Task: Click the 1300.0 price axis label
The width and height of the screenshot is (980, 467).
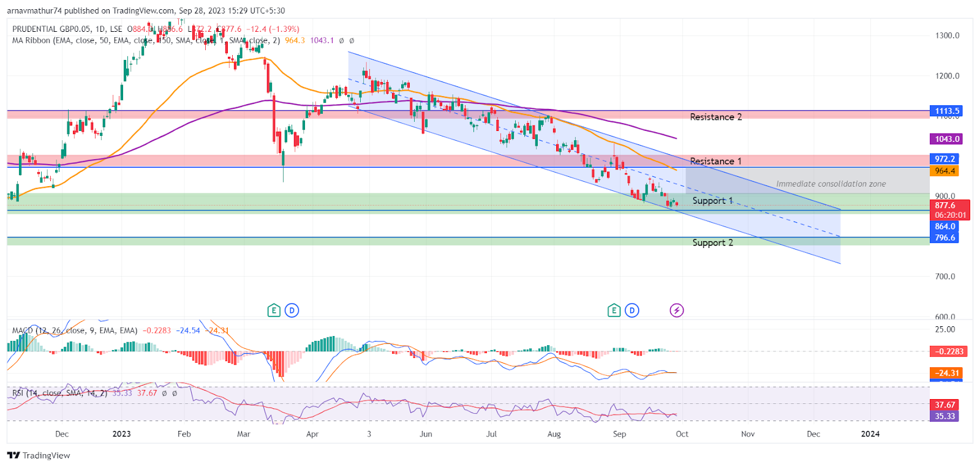Action: tap(948, 35)
